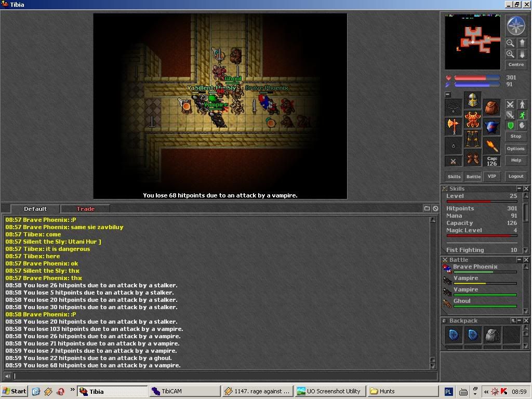Click the mana icon beside blue bar
Screen dimensions: 532x399
click(x=448, y=84)
